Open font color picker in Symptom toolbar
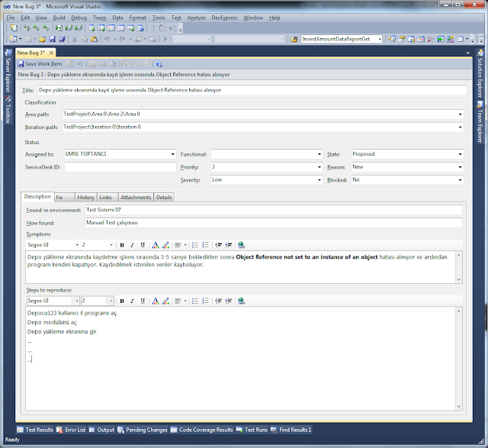The height and width of the screenshot is (448, 488). (x=156, y=245)
